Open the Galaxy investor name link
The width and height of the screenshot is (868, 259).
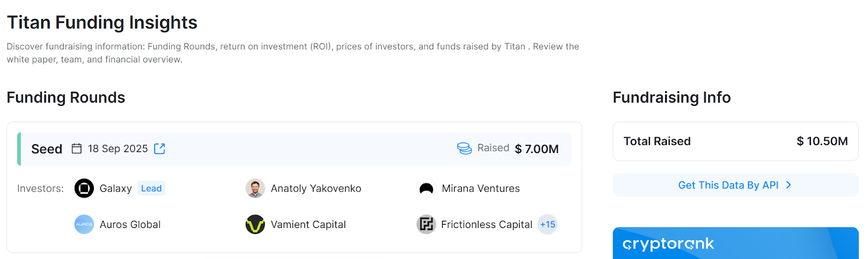pyautogui.click(x=116, y=188)
